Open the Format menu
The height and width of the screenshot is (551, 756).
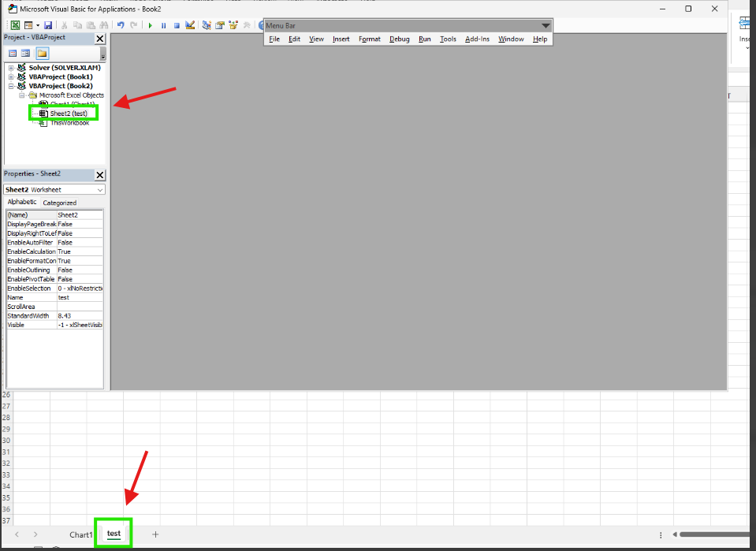(x=370, y=39)
